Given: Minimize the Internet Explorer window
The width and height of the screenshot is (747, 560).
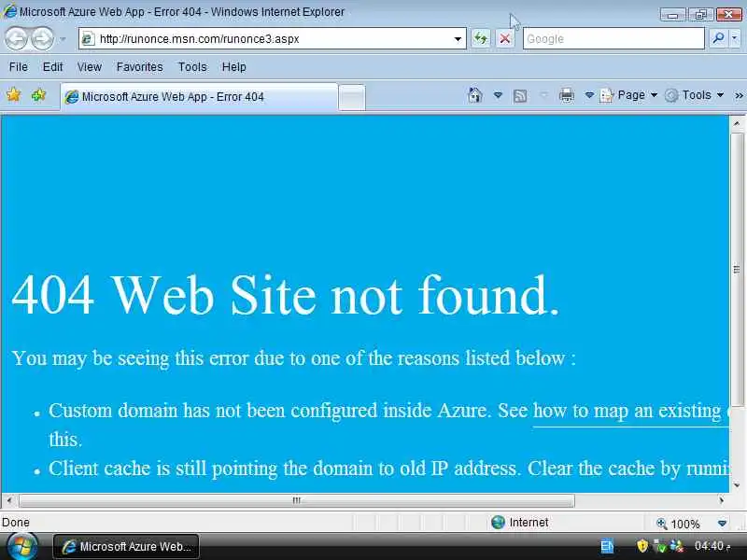Looking at the screenshot, I should 672,15.
